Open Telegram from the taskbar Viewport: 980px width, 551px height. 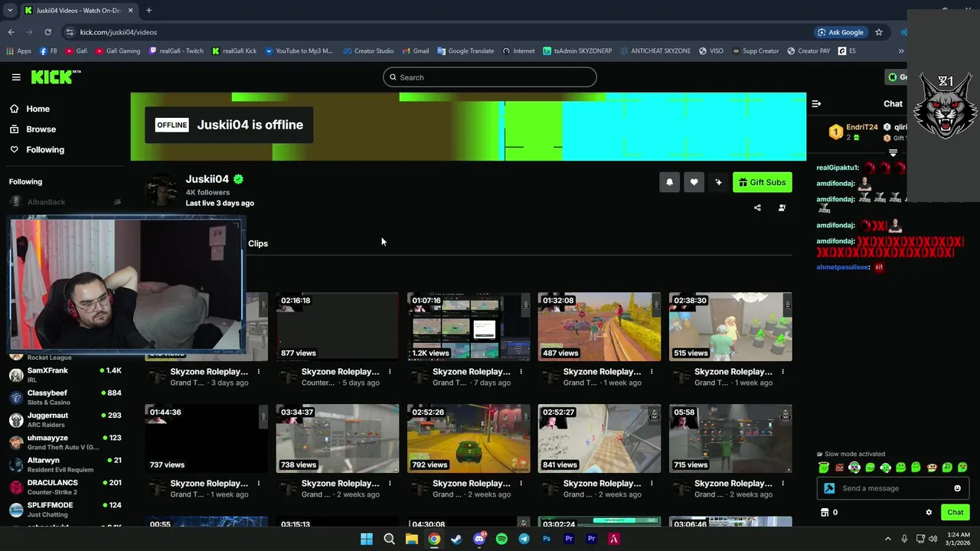[x=524, y=539]
